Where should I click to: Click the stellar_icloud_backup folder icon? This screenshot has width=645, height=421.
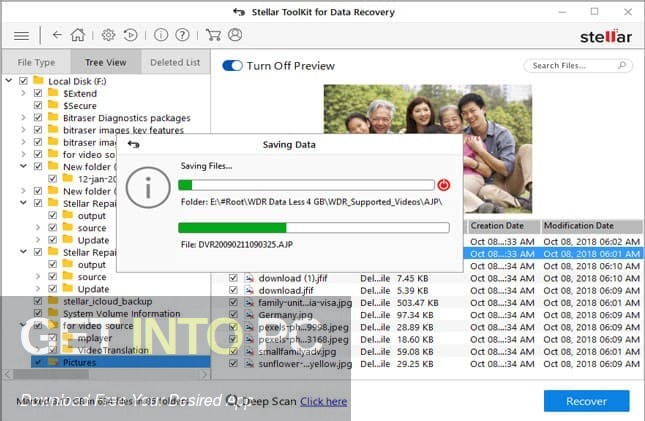(53, 300)
